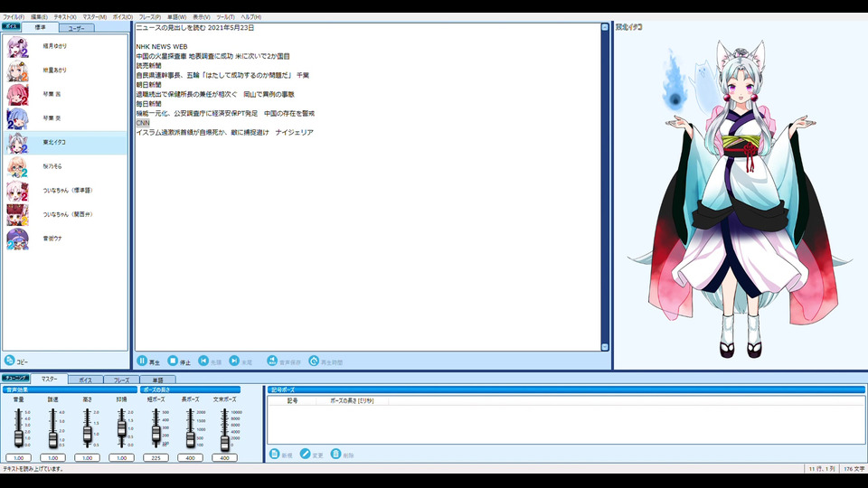
Task: Pick the ついなちゃん（標準語） voice avatar
Action: tap(17, 191)
